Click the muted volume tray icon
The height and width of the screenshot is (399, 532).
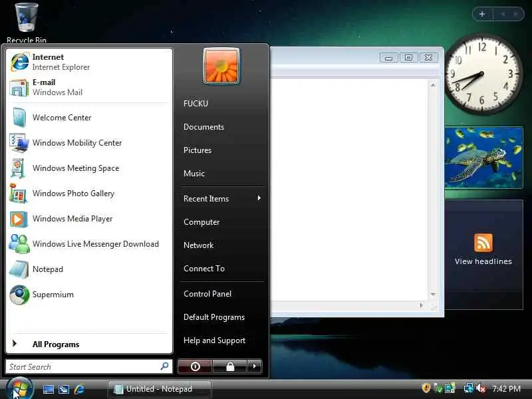pos(480,388)
